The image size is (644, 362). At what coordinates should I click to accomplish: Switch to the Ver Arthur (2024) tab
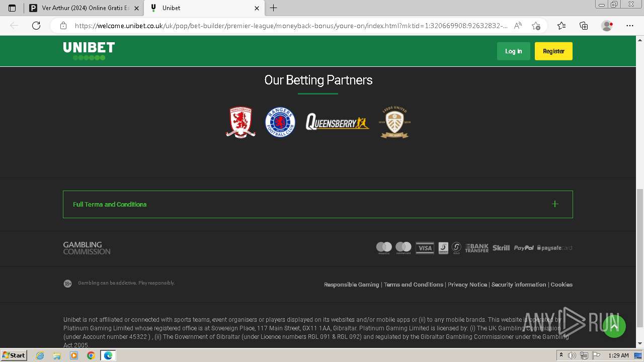tap(84, 8)
